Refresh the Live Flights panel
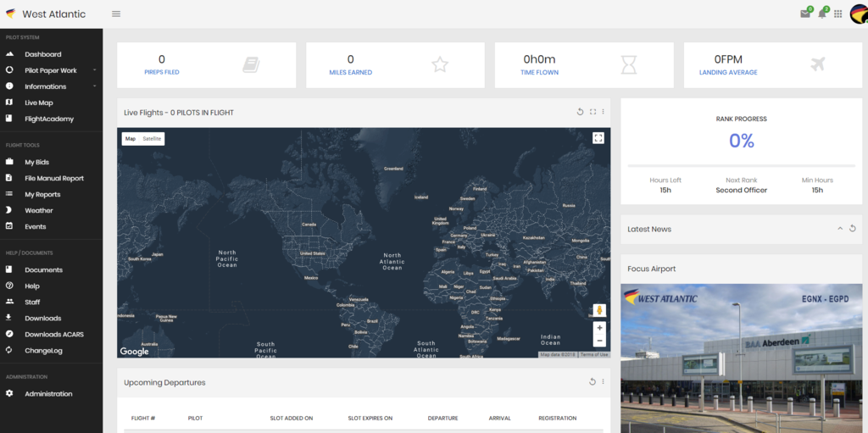The width and height of the screenshot is (868, 433). coord(581,112)
